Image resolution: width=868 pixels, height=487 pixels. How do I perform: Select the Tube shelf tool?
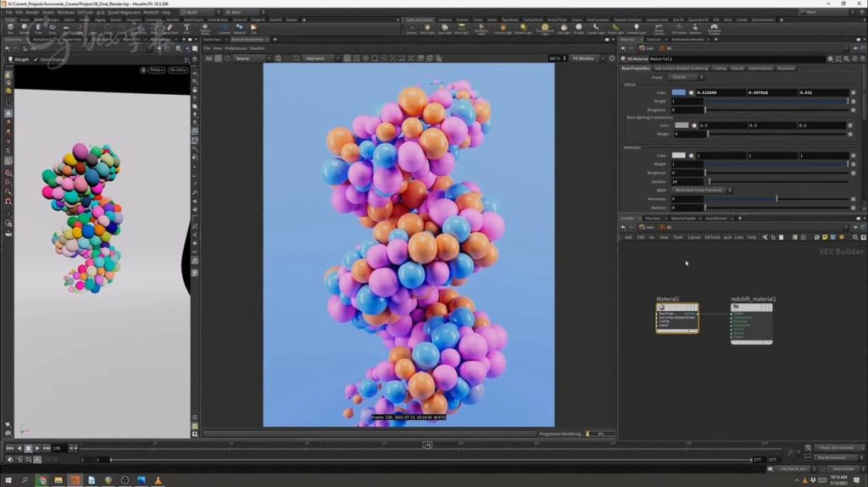[38, 28]
